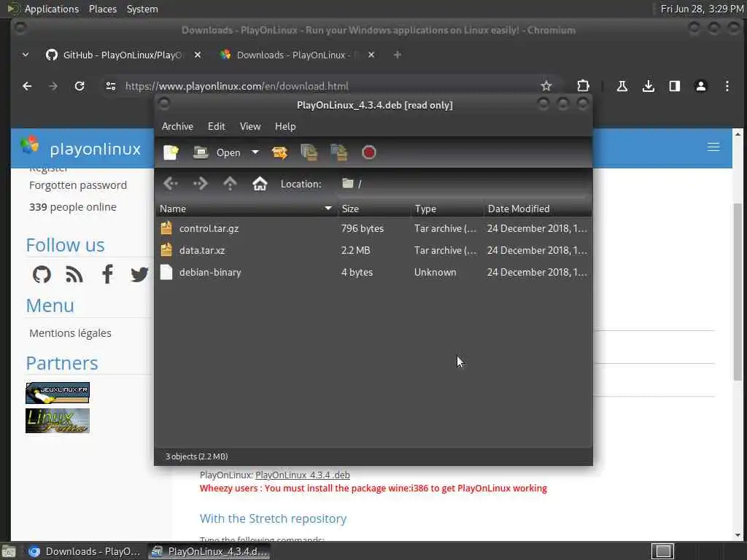
Task: Click the debian-binary blank file icon
Action: 166,272
